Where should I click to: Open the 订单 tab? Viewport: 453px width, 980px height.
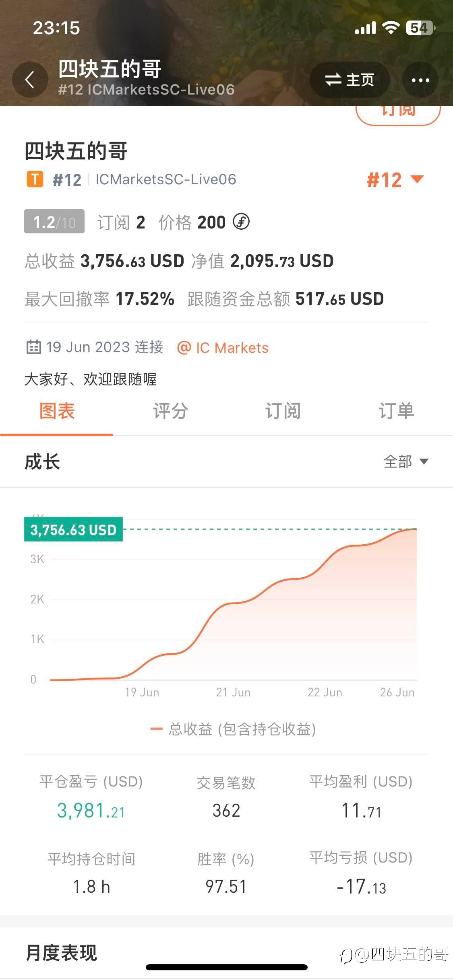click(396, 411)
